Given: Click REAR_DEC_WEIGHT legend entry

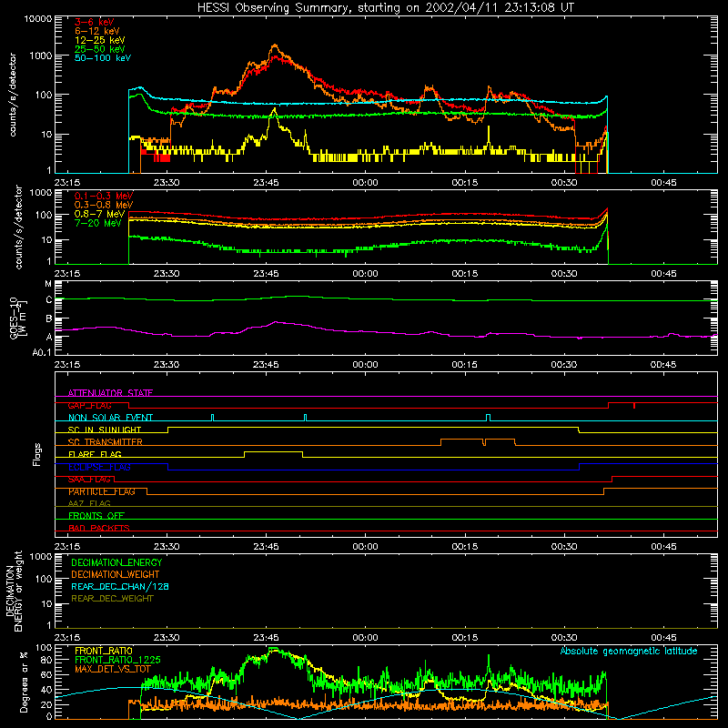Looking at the screenshot, I should [x=112, y=599].
